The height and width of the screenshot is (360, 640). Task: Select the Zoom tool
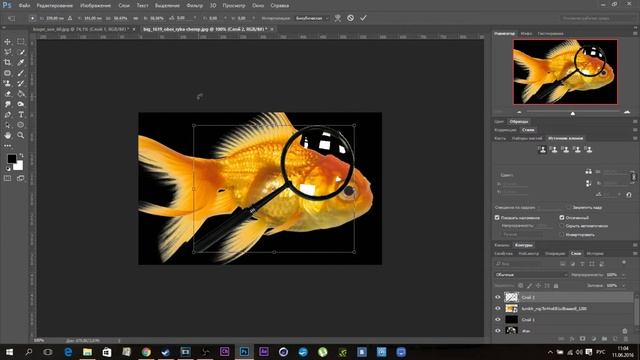tap(20, 135)
